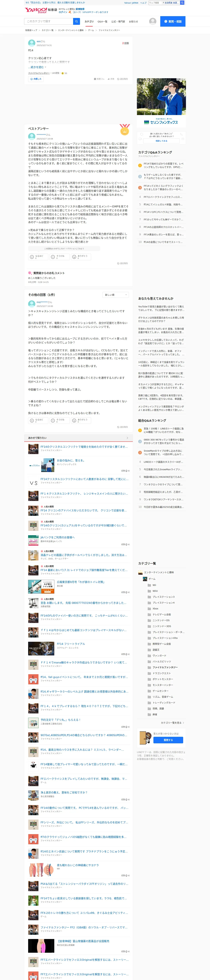210x980 pixels.
Task: Open ニンテンドー3DS category
Action: (162, 626)
